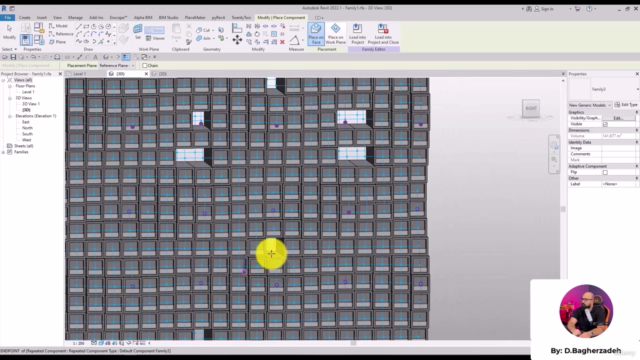Open the North elevation
The image size is (640, 360).
[27, 128]
